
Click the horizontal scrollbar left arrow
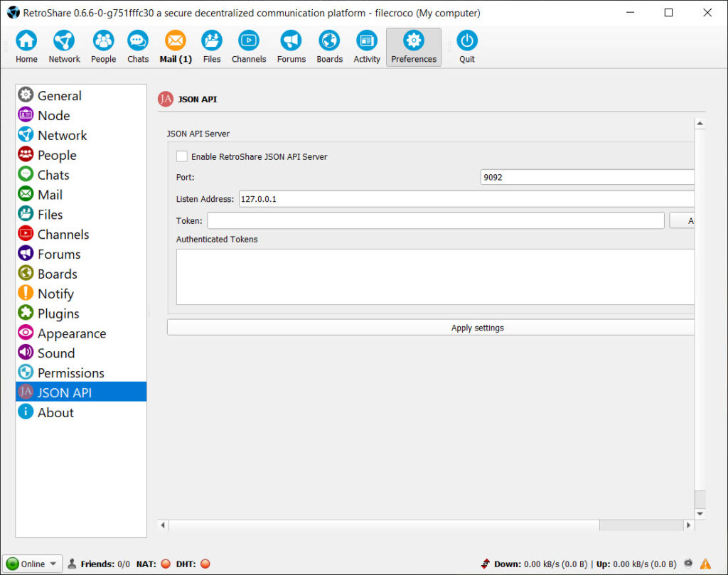(x=163, y=525)
